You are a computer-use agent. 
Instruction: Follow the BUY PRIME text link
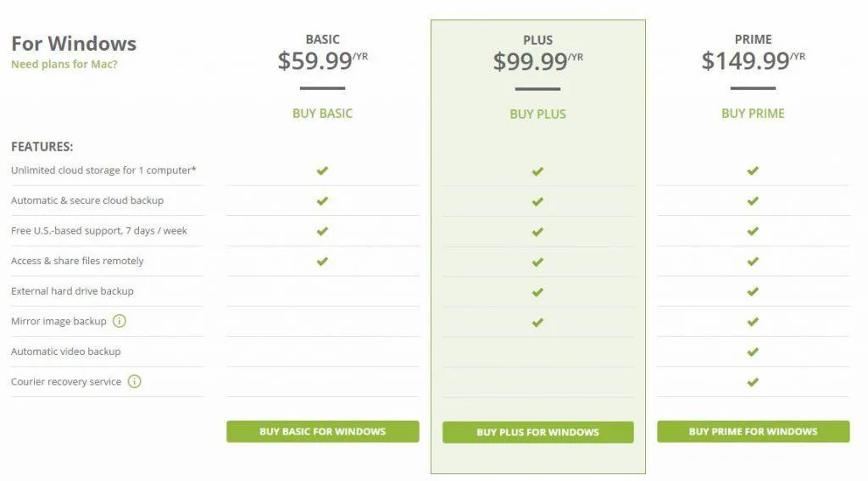(x=753, y=113)
